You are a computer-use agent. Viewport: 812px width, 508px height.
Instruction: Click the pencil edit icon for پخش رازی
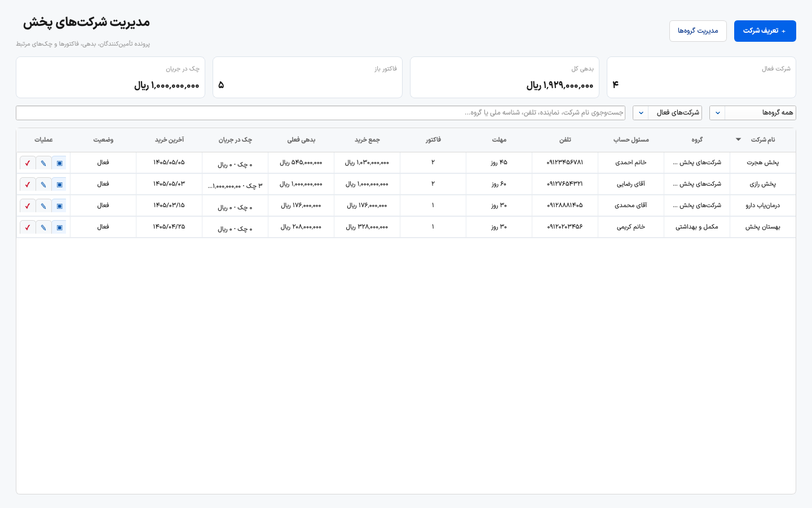tap(43, 185)
